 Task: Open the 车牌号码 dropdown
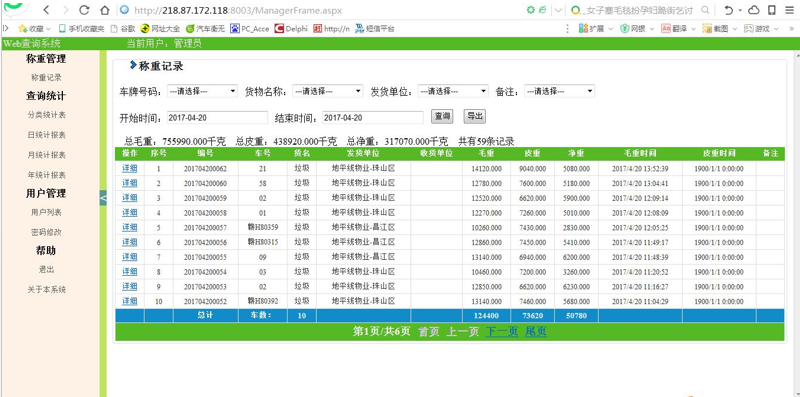point(202,91)
